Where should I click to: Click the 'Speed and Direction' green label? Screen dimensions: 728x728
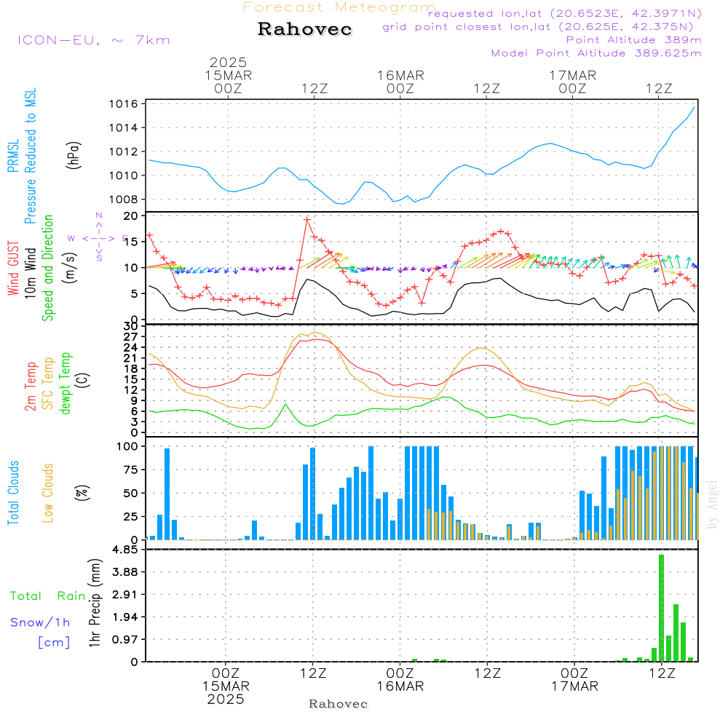point(47,268)
